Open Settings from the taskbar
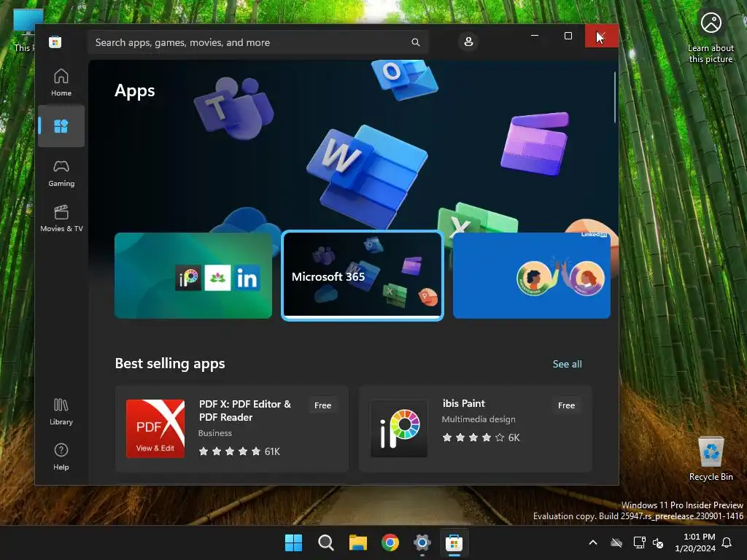This screenshot has width=747, height=560. click(x=422, y=542)
